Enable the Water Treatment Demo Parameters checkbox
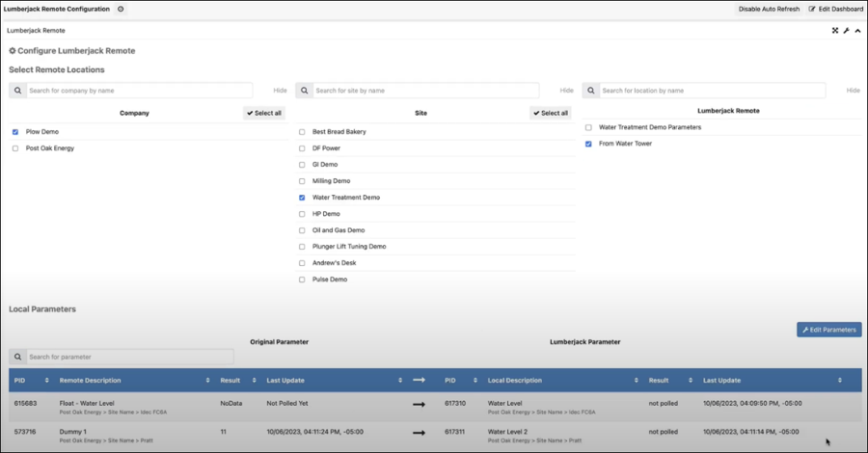 (x=588, y=127)
